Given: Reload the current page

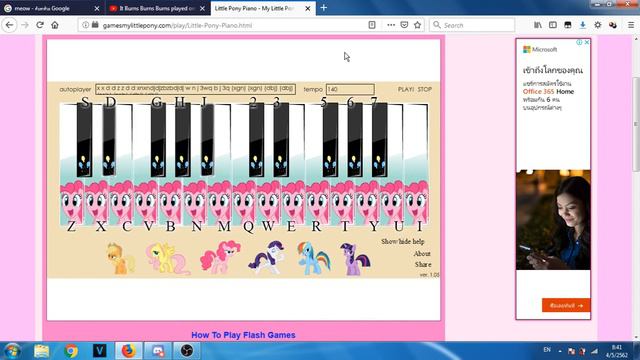Looking at the screenshot, I should click(40, 25).
